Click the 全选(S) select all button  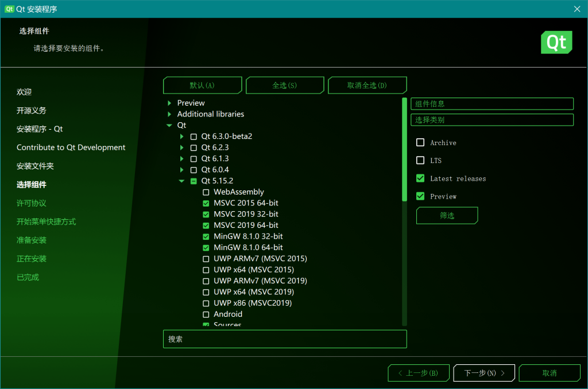pyautogui.click(x=285, y=85)
